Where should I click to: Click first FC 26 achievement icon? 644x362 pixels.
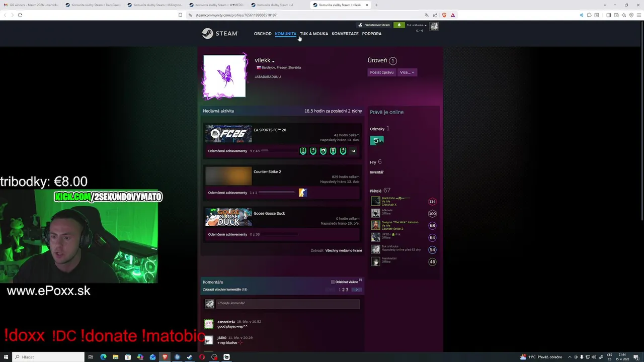tap(303, 151)
